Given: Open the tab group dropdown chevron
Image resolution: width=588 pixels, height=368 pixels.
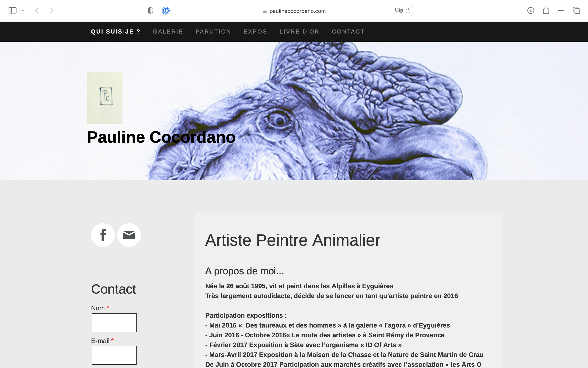Looking at the screenshot, I should [x=23, y=10].
